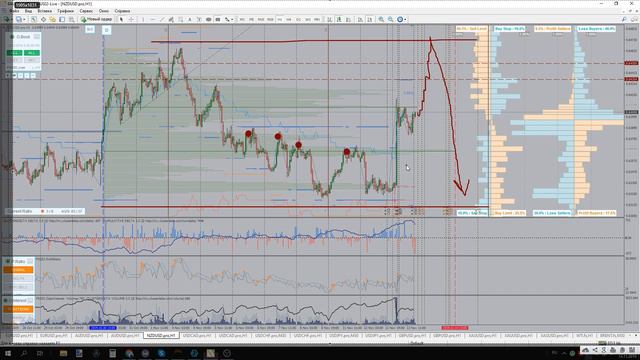The height and width of the screenshot is (360, 640).
Task: Open the profiles dropdown arrow
Action: 24,19
